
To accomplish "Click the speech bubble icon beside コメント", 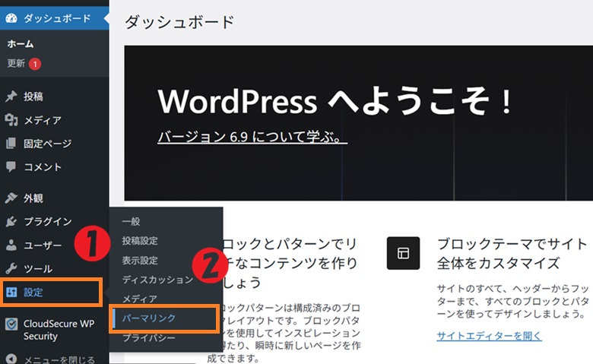I will (x=11, y=166).
